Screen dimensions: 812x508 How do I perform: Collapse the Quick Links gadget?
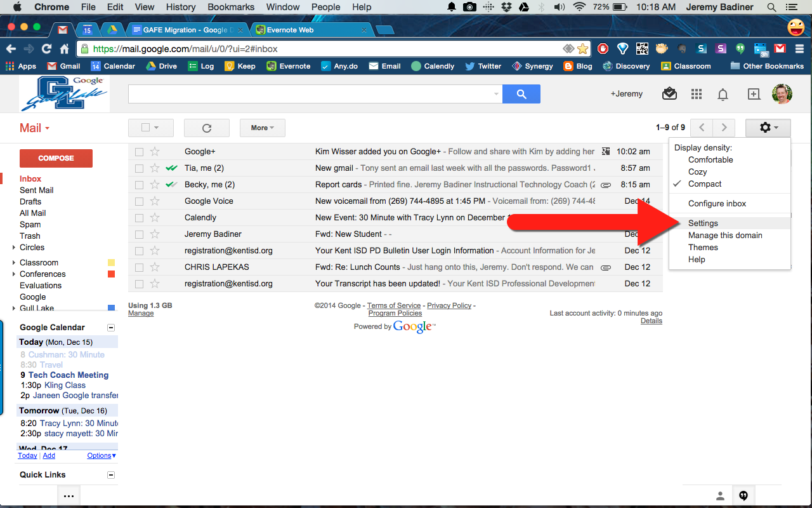111,475
